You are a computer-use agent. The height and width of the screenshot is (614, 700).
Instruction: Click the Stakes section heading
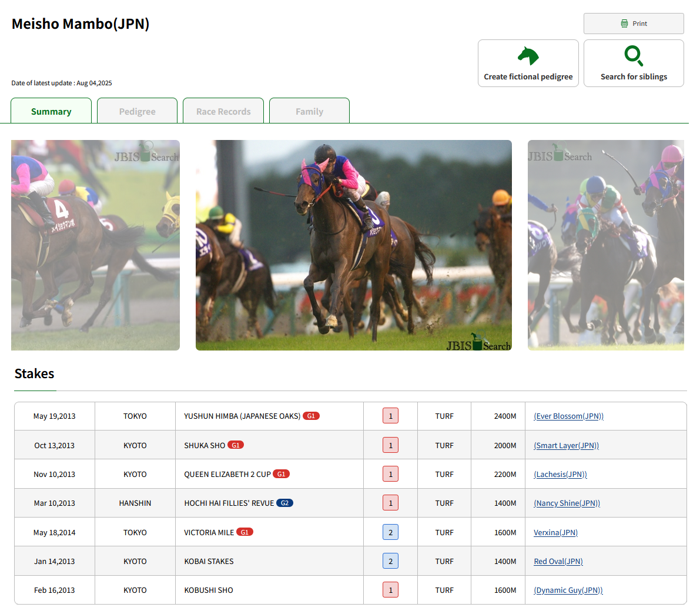pos(34,373)
